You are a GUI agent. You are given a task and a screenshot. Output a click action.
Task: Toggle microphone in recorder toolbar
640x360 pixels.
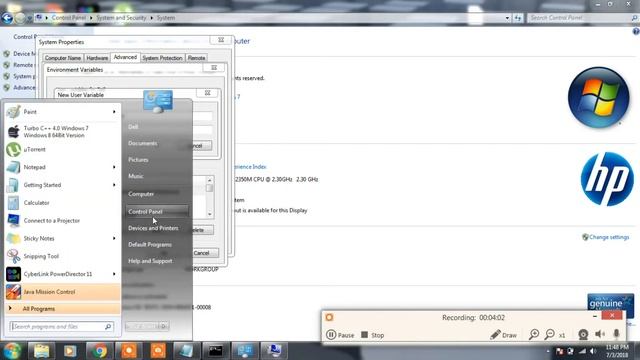616,335
